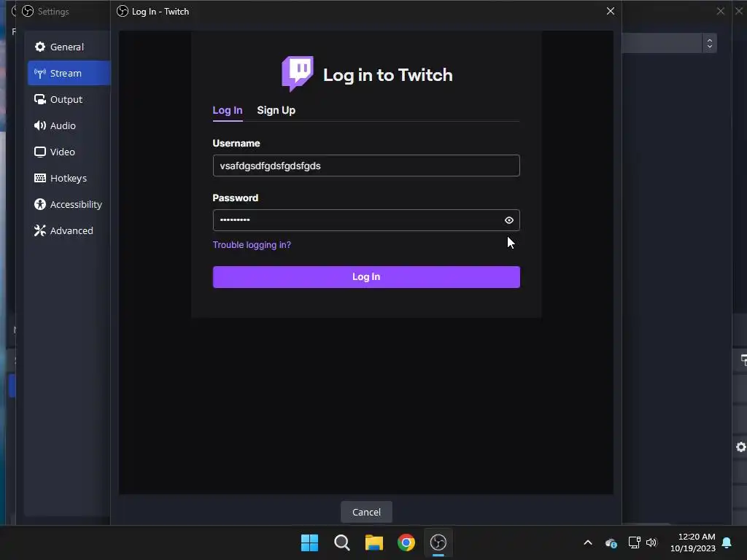Click the Stream antenna icon
Screen dimensions: 747x560
coord(40,73)
